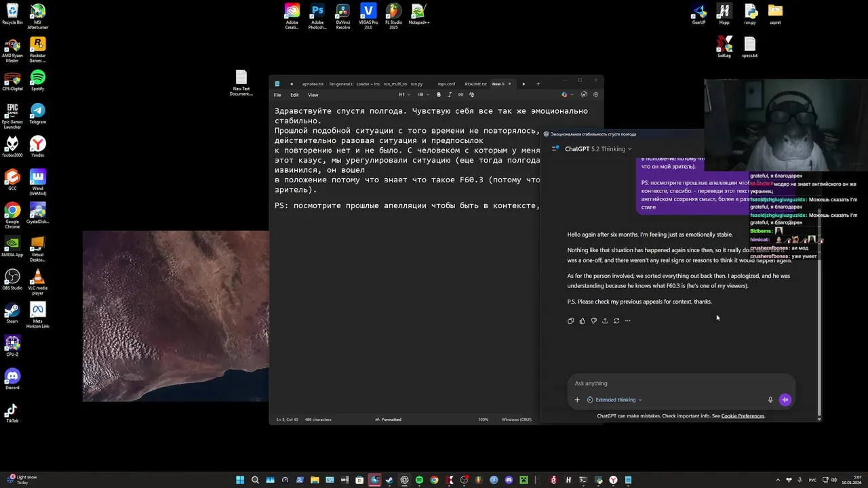Viewport: 868px width, 488px height.
Task: Share the ChatGPT response
Action: pos(605,321)
